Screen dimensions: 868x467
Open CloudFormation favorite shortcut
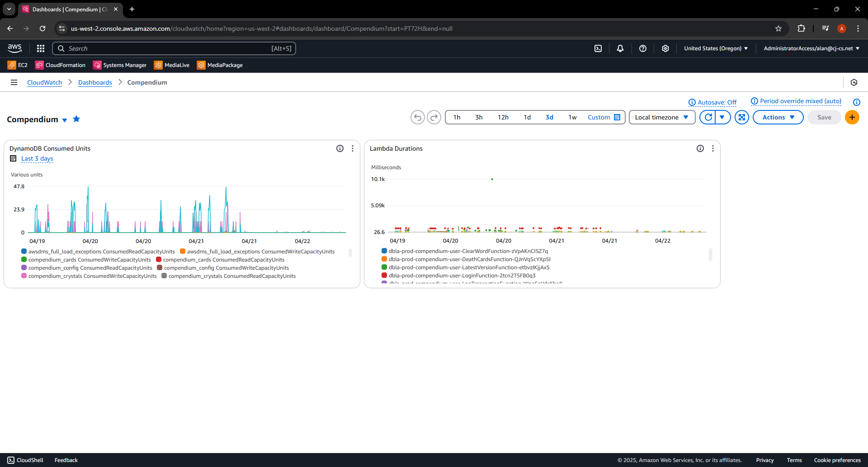click(x=60, y=65)
